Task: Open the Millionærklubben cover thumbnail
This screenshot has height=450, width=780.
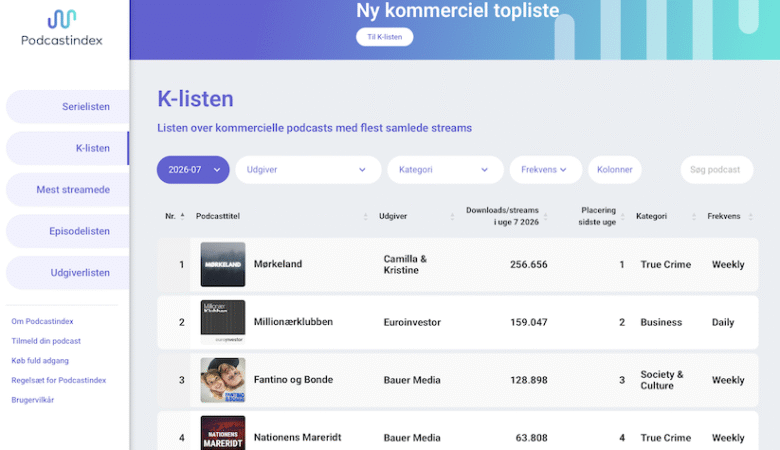Action: click(x=222, y=322)
